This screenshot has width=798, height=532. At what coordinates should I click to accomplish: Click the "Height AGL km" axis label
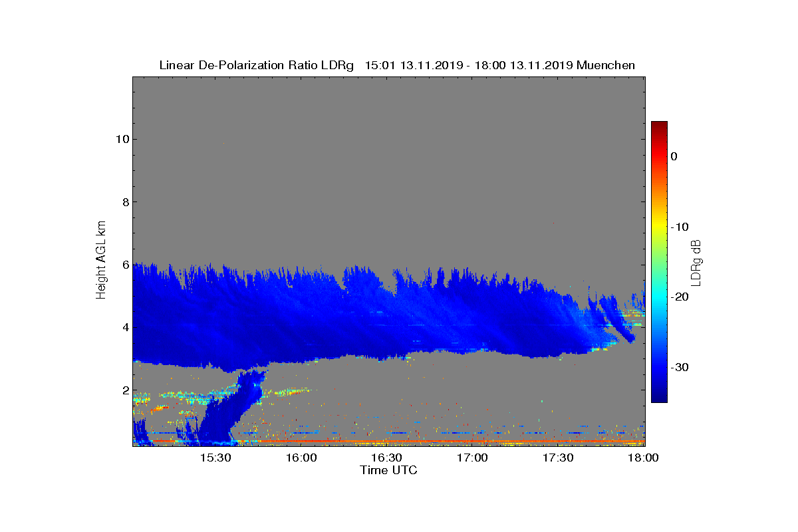(x=101, y=261)
